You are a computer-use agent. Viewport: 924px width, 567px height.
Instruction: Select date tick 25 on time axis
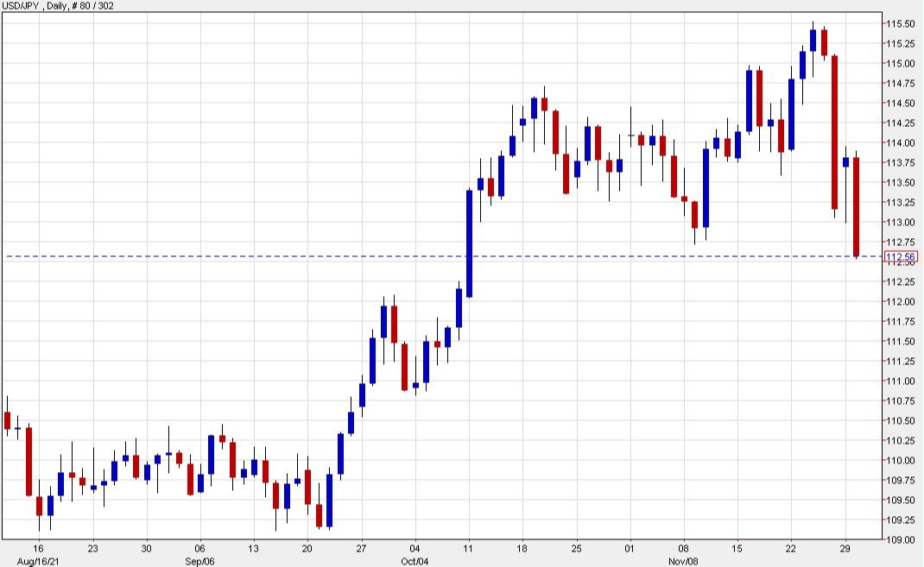(x=576, y=549)
